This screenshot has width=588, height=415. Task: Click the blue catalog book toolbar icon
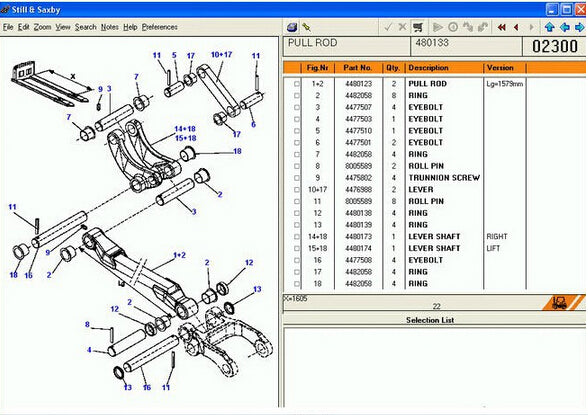point(292,27)
